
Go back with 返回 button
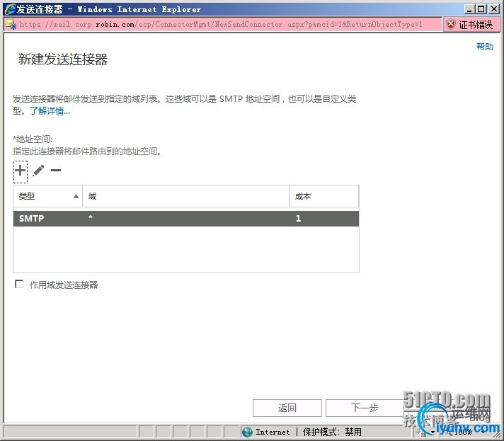287,408
